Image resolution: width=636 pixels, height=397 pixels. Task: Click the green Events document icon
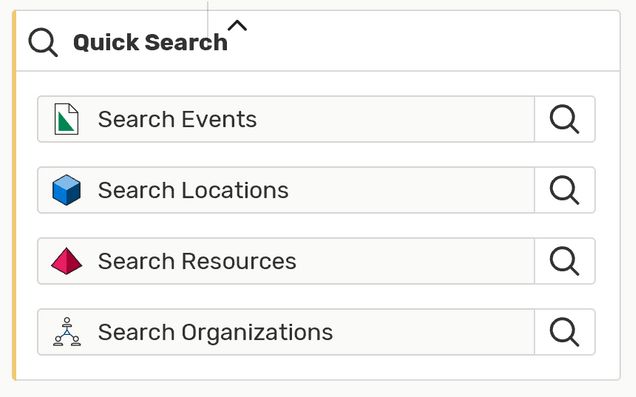click(67, 119)
